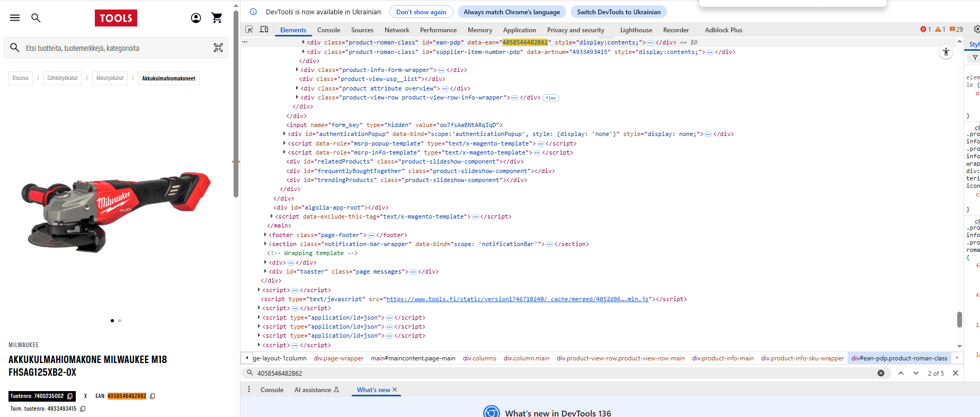This screenshot has width=980, height=417.
Task: Click the second carousel dot under product image
Action: [120, 321]
